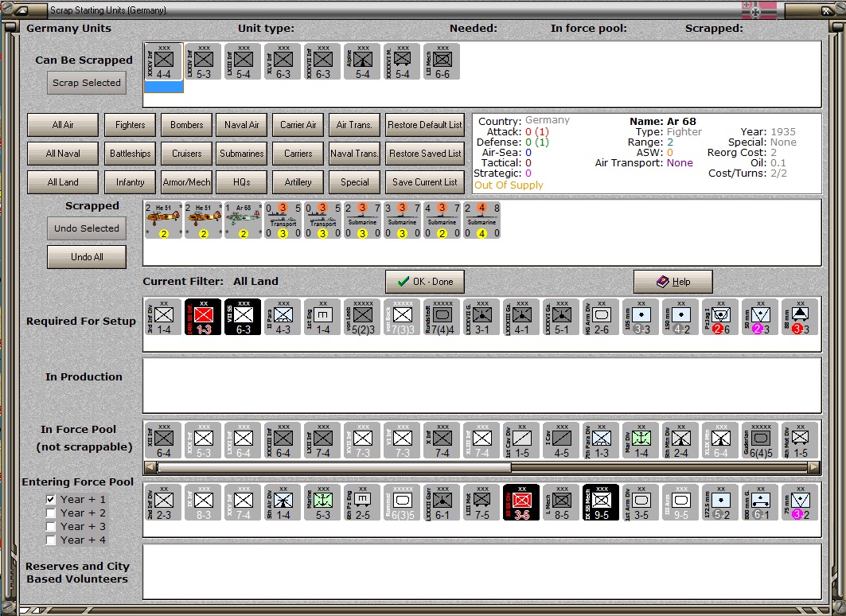Open the Help button

[x=673, y=282]
